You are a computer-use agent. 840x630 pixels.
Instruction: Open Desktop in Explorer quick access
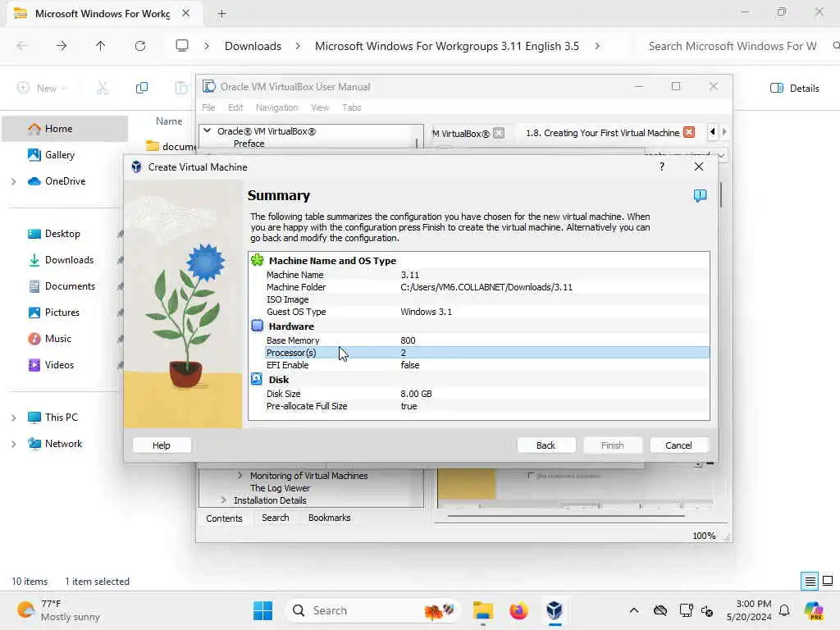click(x=62, y=234)
